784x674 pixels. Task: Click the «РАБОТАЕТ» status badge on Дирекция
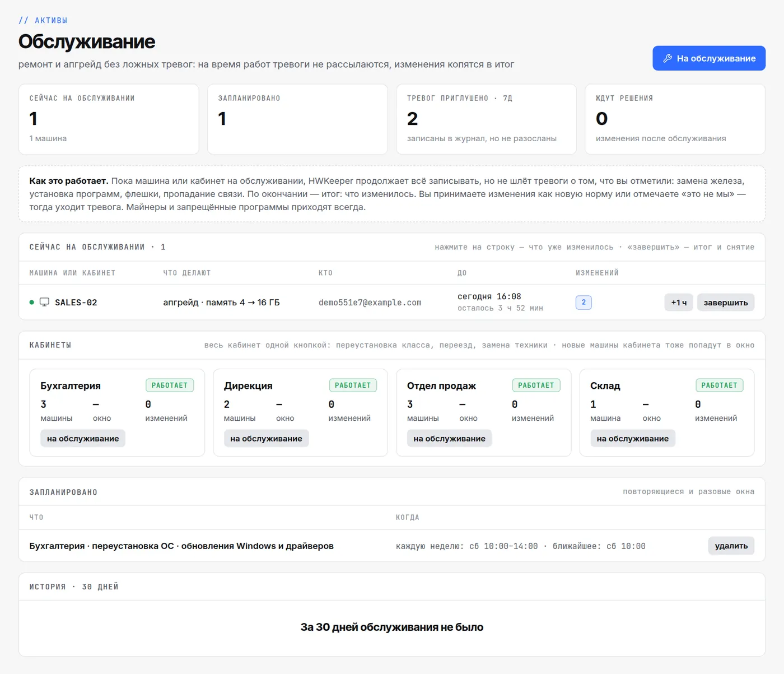(353, 385)
